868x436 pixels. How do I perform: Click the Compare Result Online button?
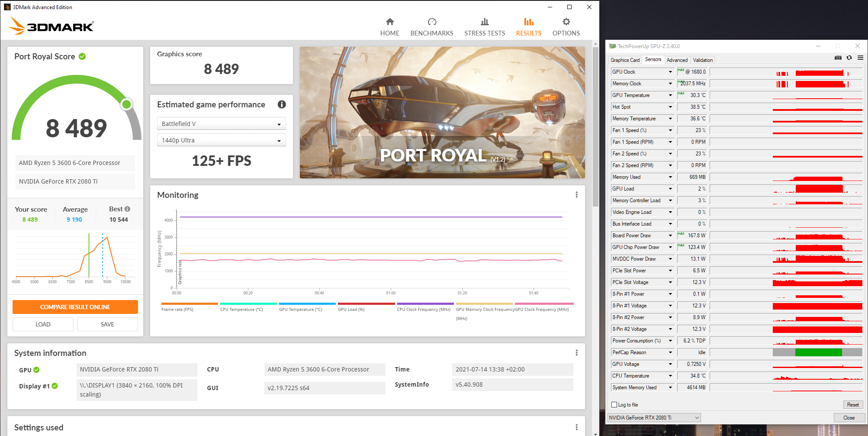[75, 307]
